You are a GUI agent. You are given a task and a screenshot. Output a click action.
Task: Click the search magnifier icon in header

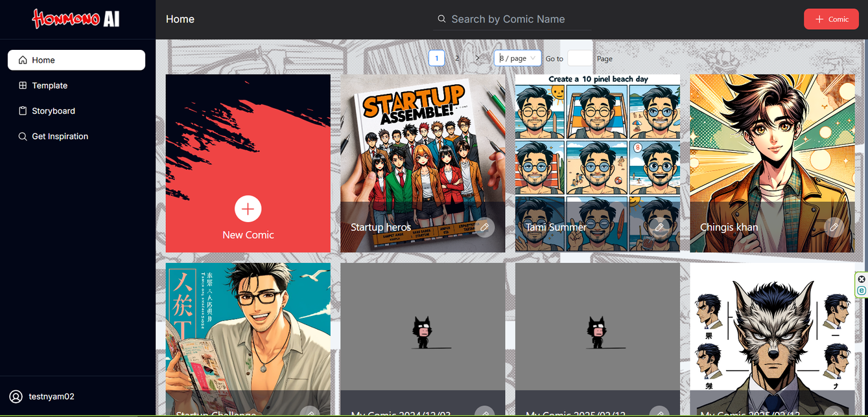coord(442,19)
